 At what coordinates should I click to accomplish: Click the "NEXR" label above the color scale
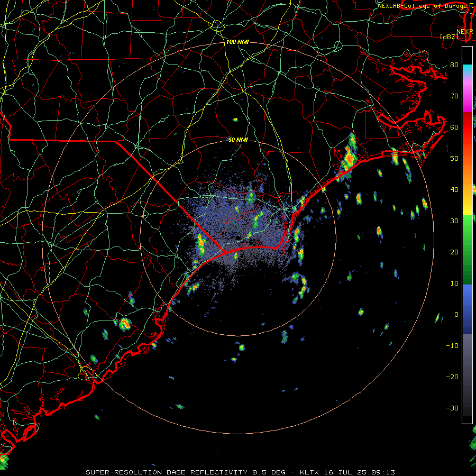(x=465, y=31)
